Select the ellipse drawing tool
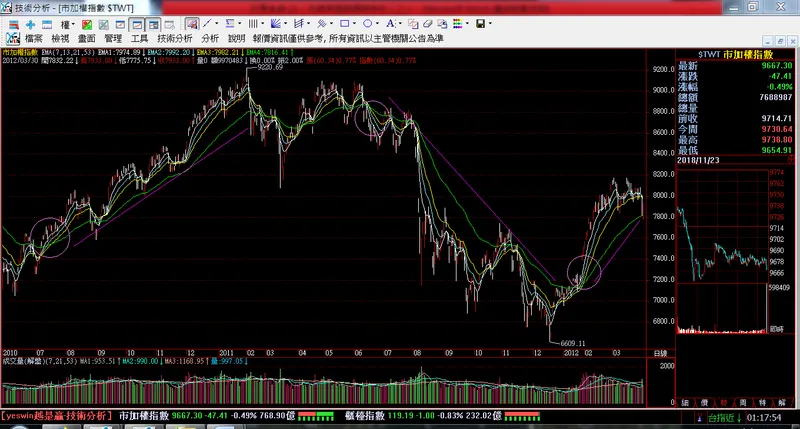This screenshot has width=800, height=429. coord(367,23)
